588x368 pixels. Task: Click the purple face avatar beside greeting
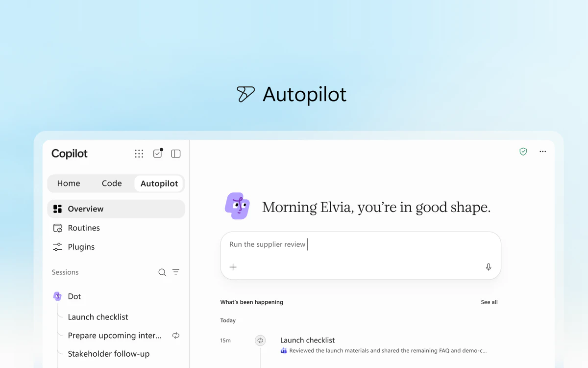click(237, 206)
